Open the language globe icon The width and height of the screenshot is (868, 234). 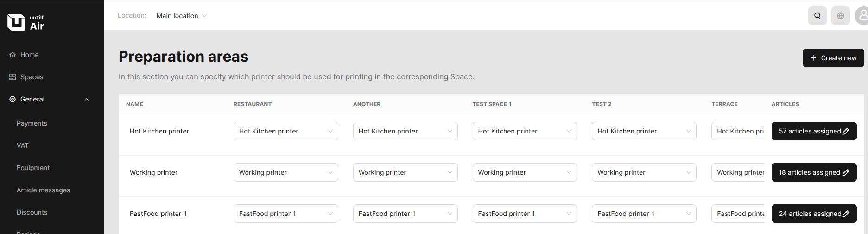coord(840,16)
